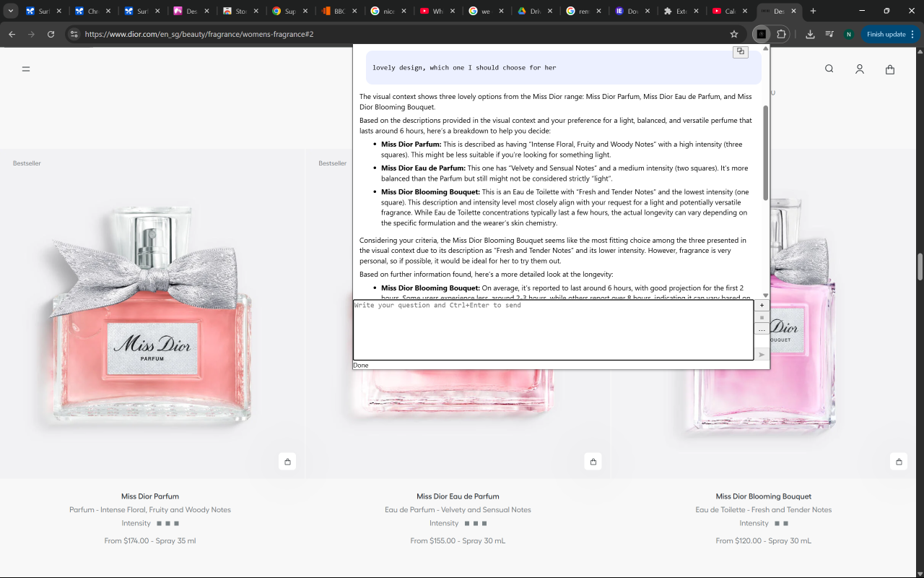Copy the chat message with the copy icon
The width and height of the screenshot is (924, 578).
click(x=741, y=52)
